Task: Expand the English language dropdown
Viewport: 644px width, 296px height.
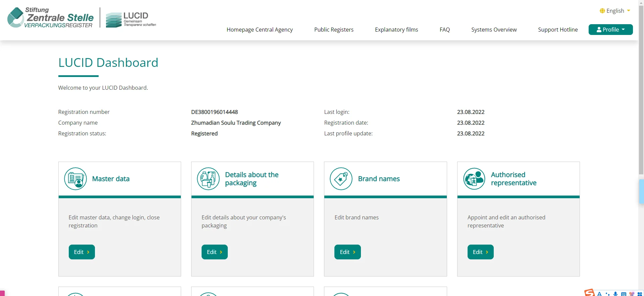Action: tap(615, 11)
